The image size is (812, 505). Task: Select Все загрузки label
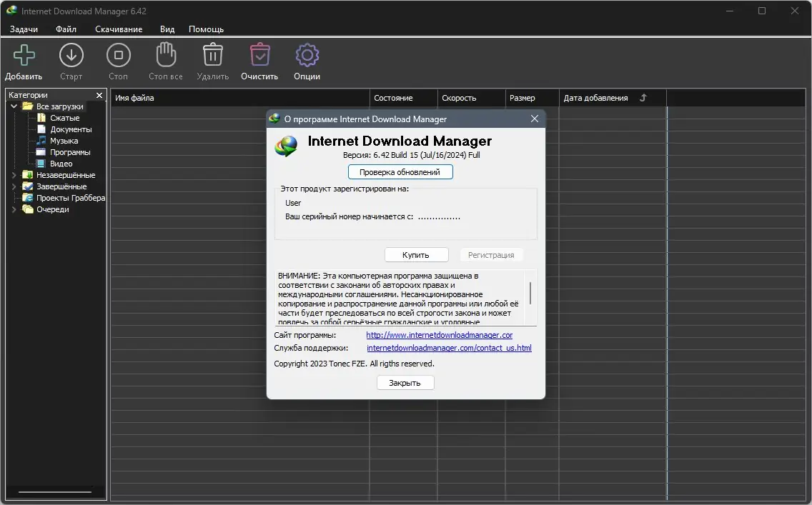[60, 106]
